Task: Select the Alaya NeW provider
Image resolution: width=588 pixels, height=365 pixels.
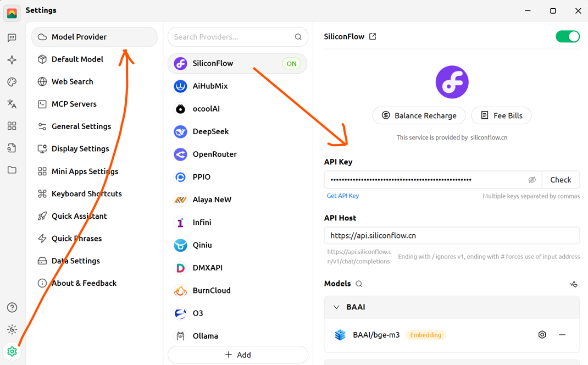Action: click(x=237, y=200)
